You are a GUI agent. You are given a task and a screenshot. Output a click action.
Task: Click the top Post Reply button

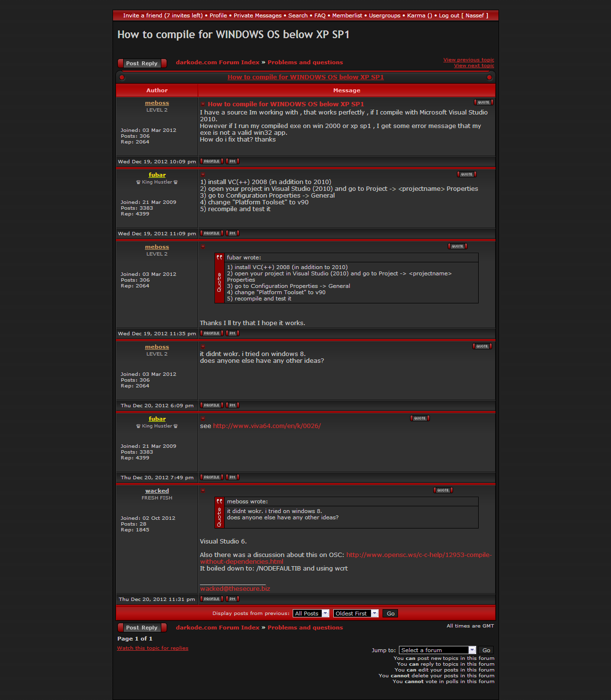[x=142, y=63]
